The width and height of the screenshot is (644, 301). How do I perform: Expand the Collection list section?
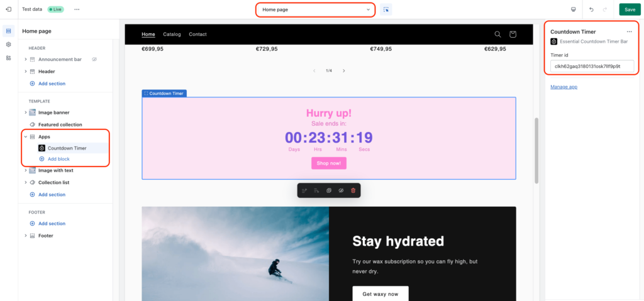[x=26, y=182]
